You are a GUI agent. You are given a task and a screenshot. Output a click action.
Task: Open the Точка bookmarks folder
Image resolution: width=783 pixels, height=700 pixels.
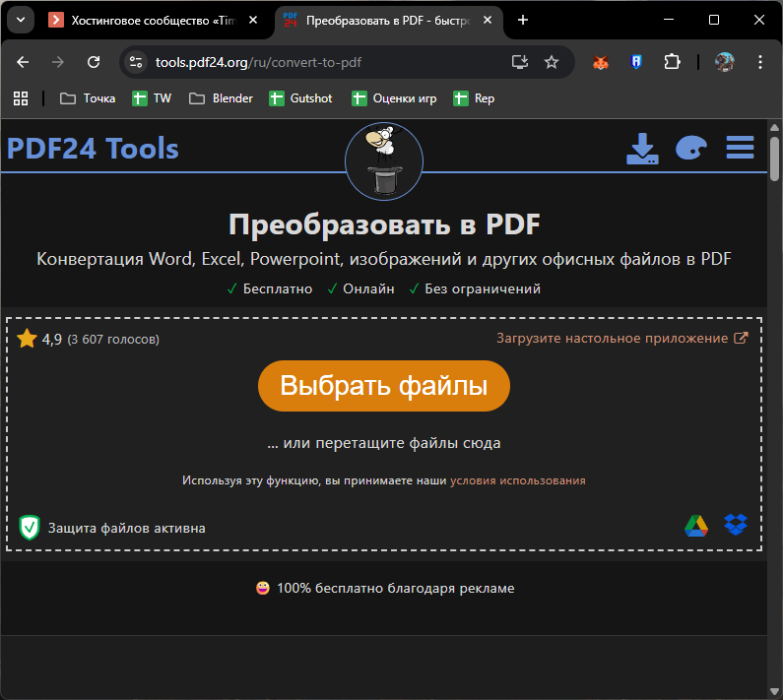88,98
